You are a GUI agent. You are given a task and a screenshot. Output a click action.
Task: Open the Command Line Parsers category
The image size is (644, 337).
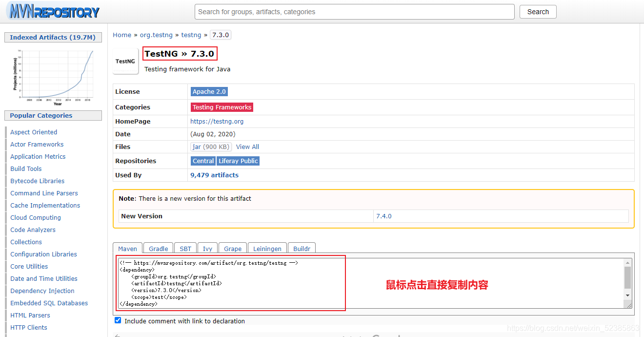(44, 193)
